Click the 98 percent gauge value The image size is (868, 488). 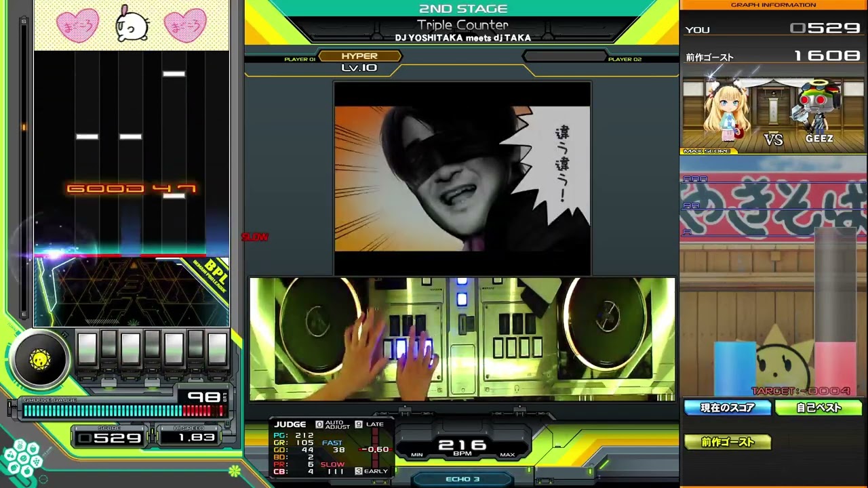[x=203, y=397]
